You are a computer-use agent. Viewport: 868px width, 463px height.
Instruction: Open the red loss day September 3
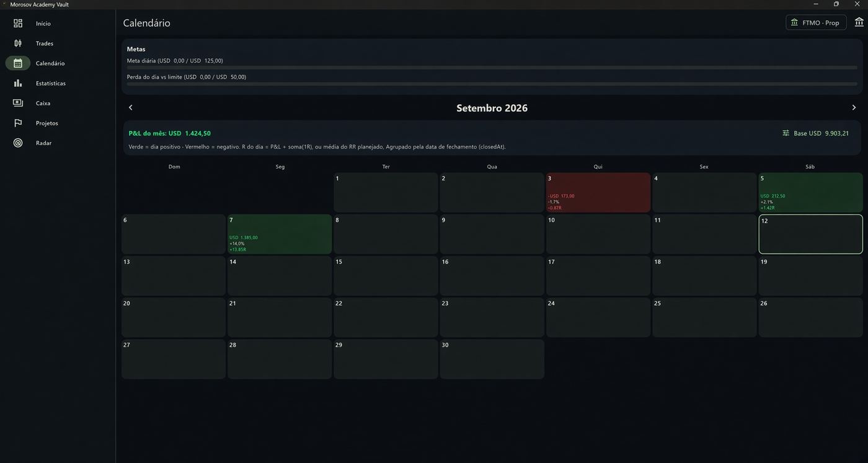coord(598,193)
